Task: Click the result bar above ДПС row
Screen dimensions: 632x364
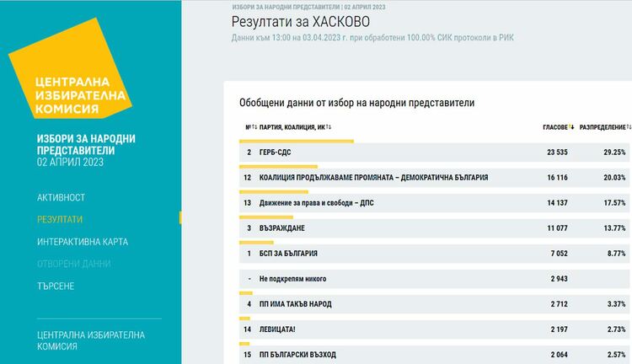Action: 274,192
